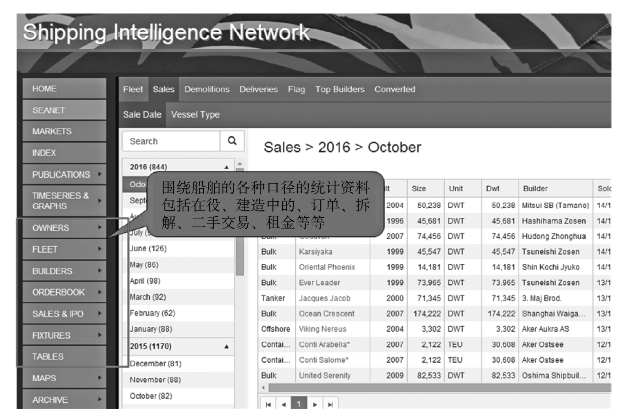This screenshot has height=418, width=625.
Task: Click the Tanker type cell
Action: click(273, 298)
